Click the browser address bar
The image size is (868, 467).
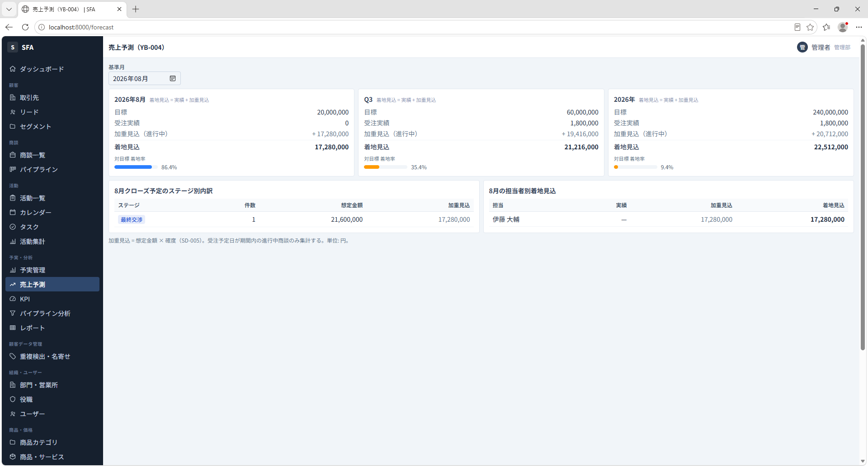[416, 27]
